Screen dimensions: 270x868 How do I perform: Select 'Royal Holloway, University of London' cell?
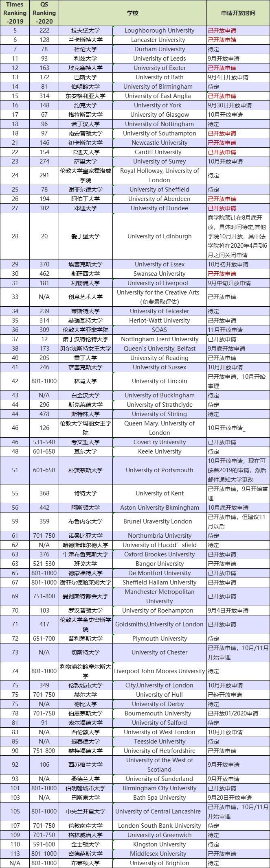[160, 175]
